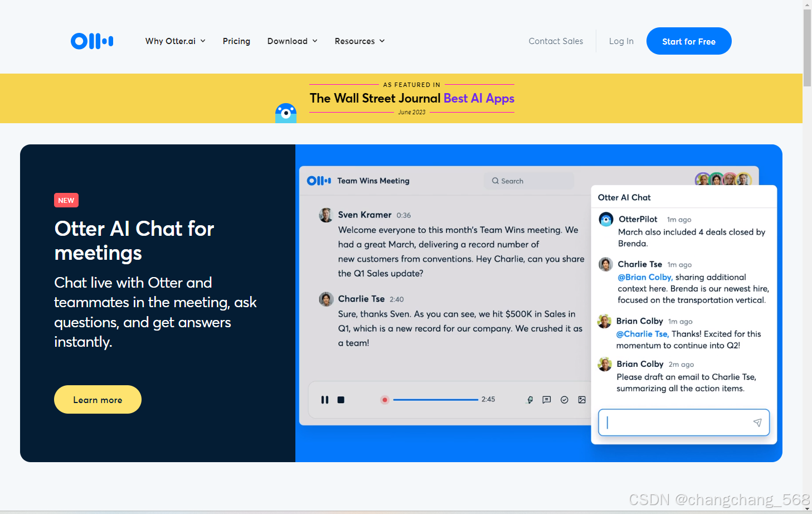Expand the Why Otter.ai menu
Viewport: 812px width, 514px height.
[176, 41]
